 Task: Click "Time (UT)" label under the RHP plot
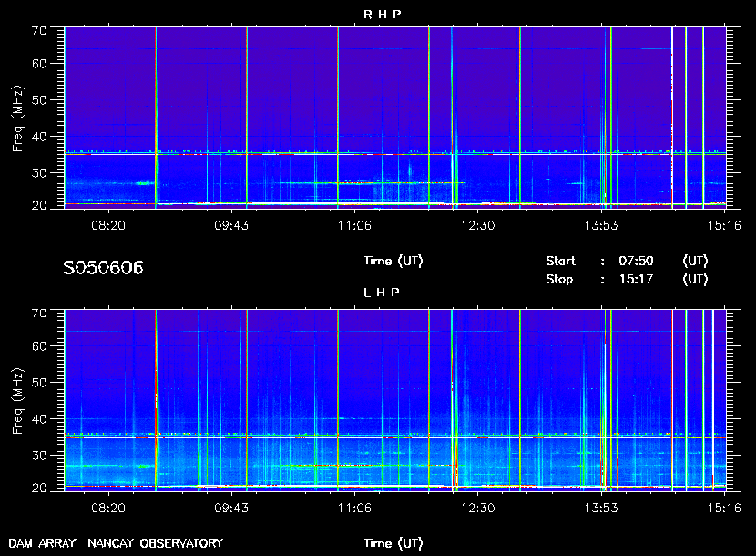393,261
